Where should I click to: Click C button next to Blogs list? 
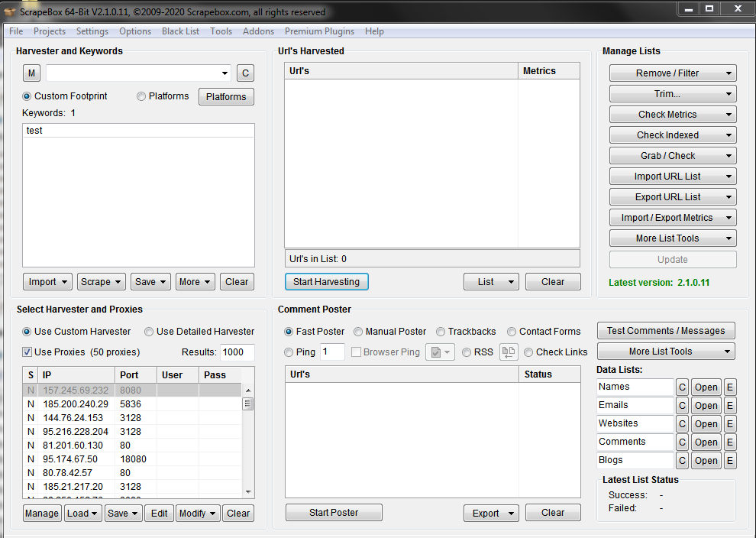tap(682, 461)
